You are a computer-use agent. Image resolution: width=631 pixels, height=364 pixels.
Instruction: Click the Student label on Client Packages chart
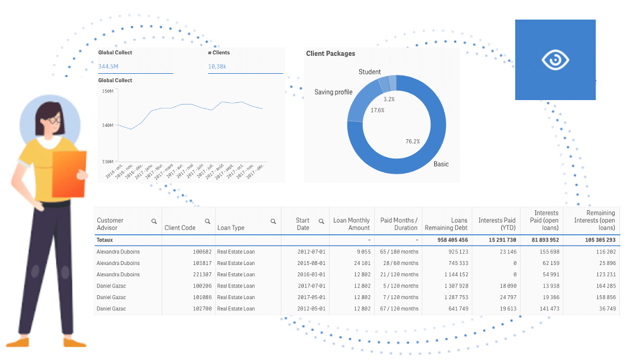tap(369, 72)
